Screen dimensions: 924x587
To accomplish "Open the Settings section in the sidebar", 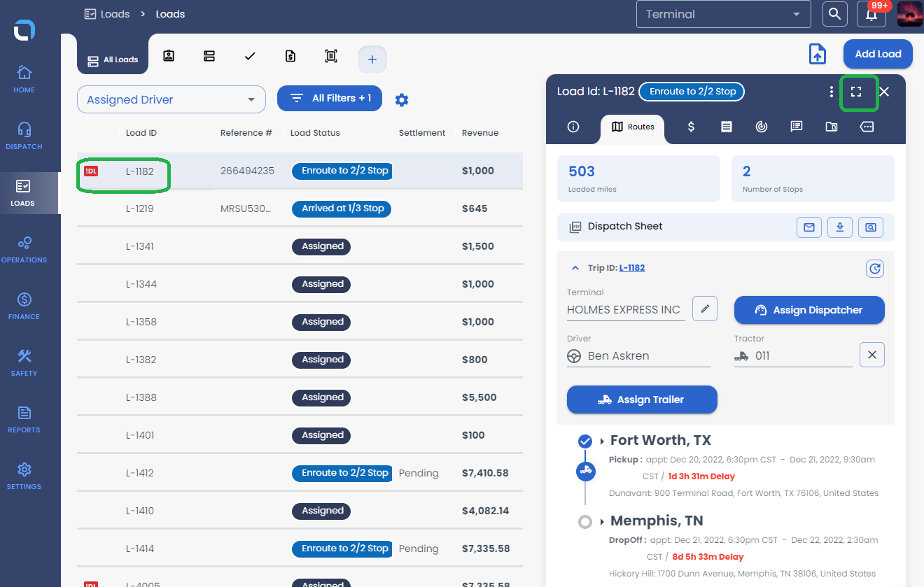I will pos(24,475).
